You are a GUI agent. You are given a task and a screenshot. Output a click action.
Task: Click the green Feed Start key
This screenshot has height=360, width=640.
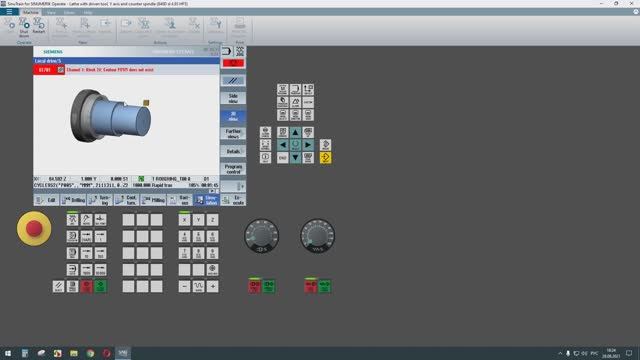325,286
